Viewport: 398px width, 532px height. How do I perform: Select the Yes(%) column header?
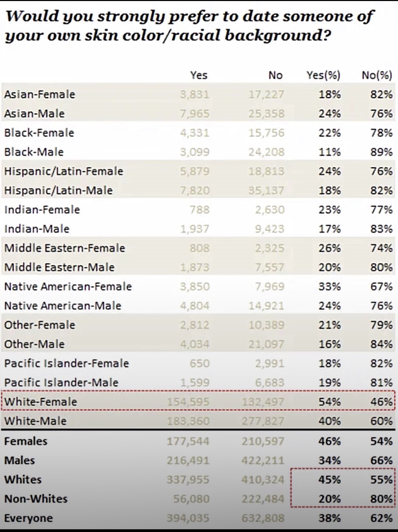click(323, 75)
